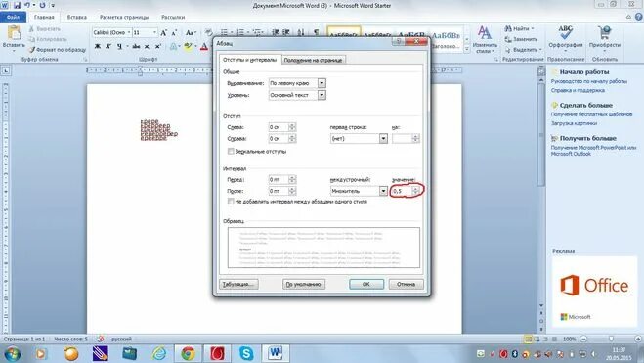Click the Change Styles (Изменить стили) icon
The width and height of the screenshot is (644, 363).
coord(485,33)
